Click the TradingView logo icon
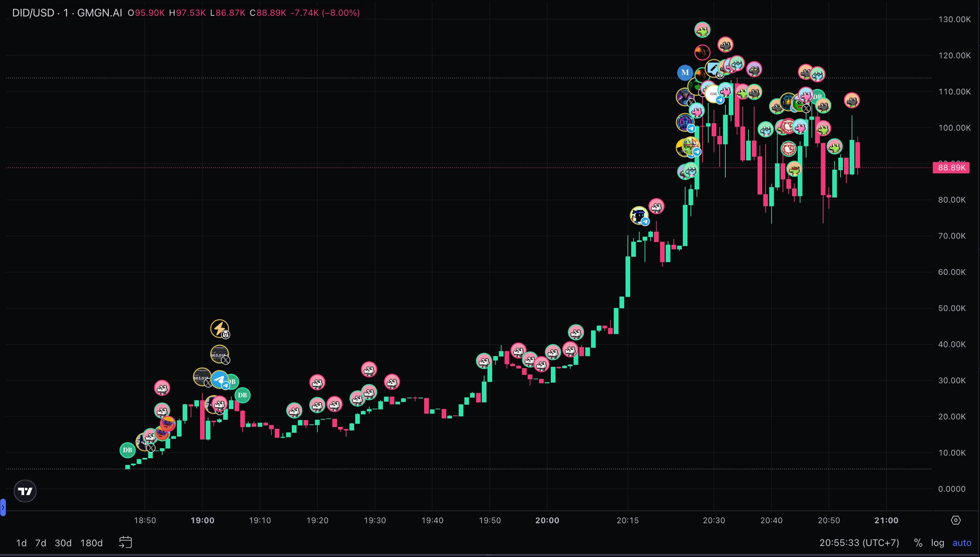Screen dimensions: 980x557 pyautogui.click(x=25, y=491)
